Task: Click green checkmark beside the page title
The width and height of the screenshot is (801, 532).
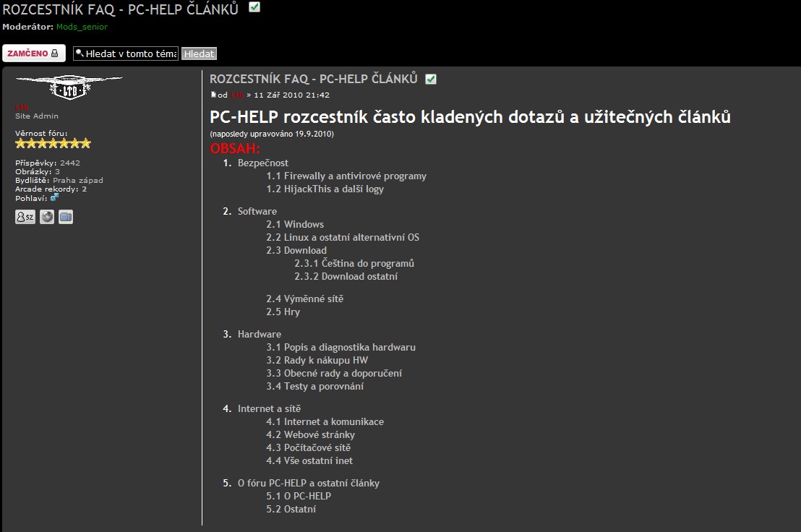Action: coord(254,7)
